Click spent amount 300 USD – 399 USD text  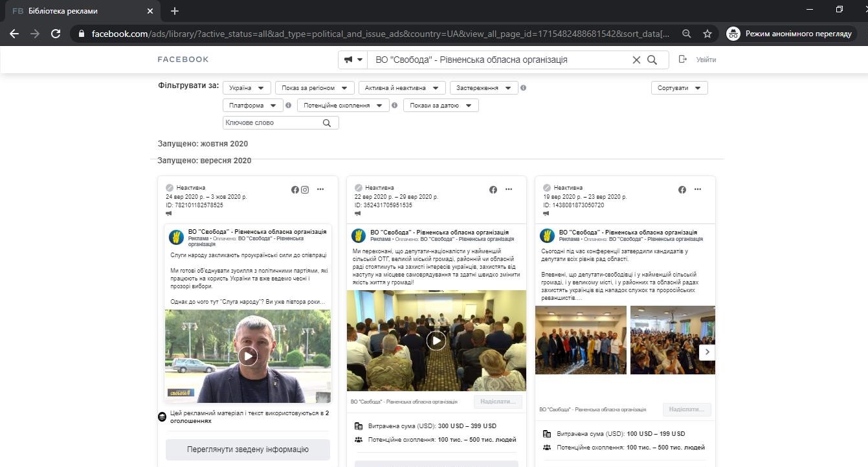467,426
